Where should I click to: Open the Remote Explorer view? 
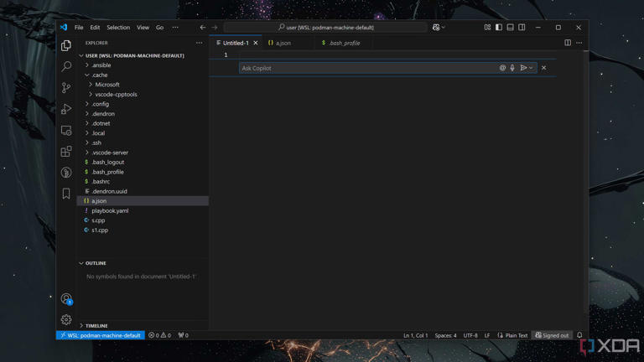pyautogui.click(x=66, y=130)
